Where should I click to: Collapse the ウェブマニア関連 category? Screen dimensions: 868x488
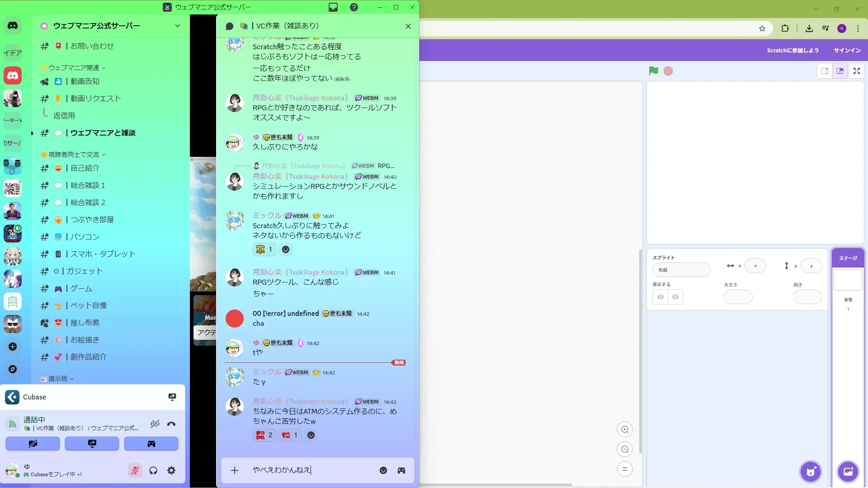click(x=74, y=68)
